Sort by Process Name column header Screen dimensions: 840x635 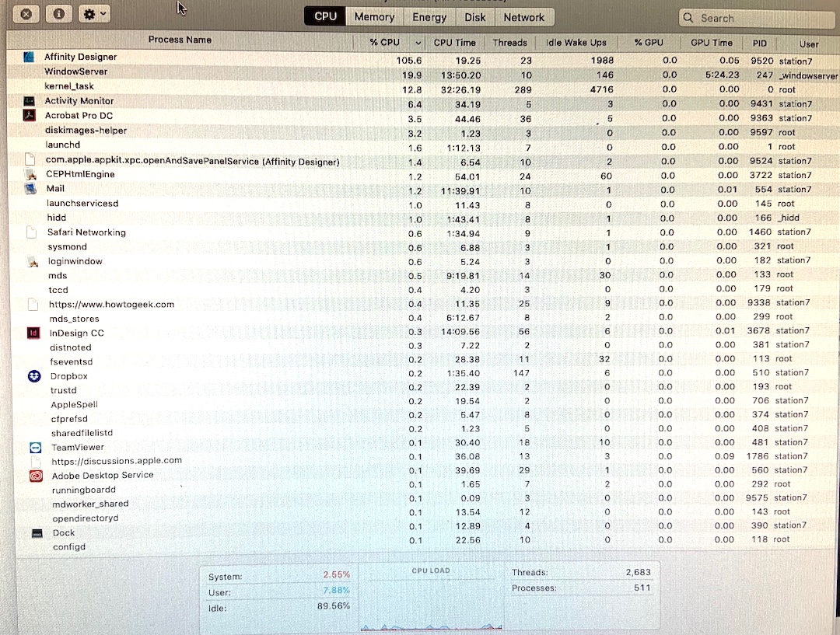click(x=180, y=40)
